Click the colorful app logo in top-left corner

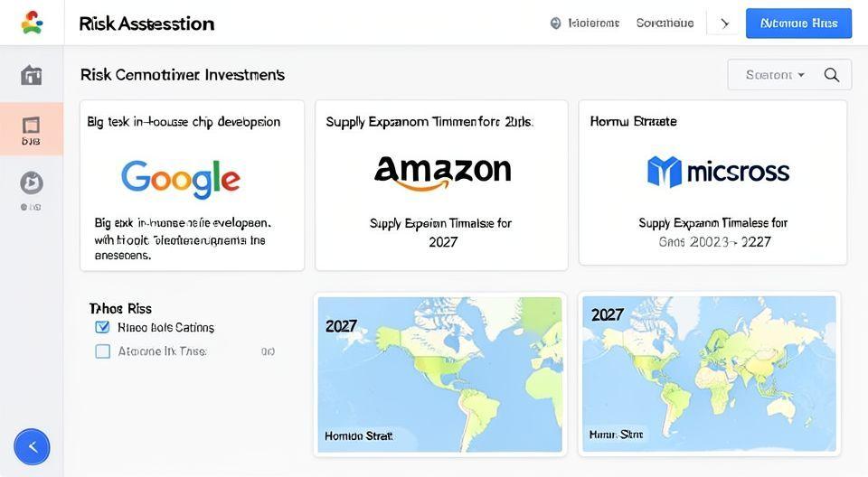point(32,23)
